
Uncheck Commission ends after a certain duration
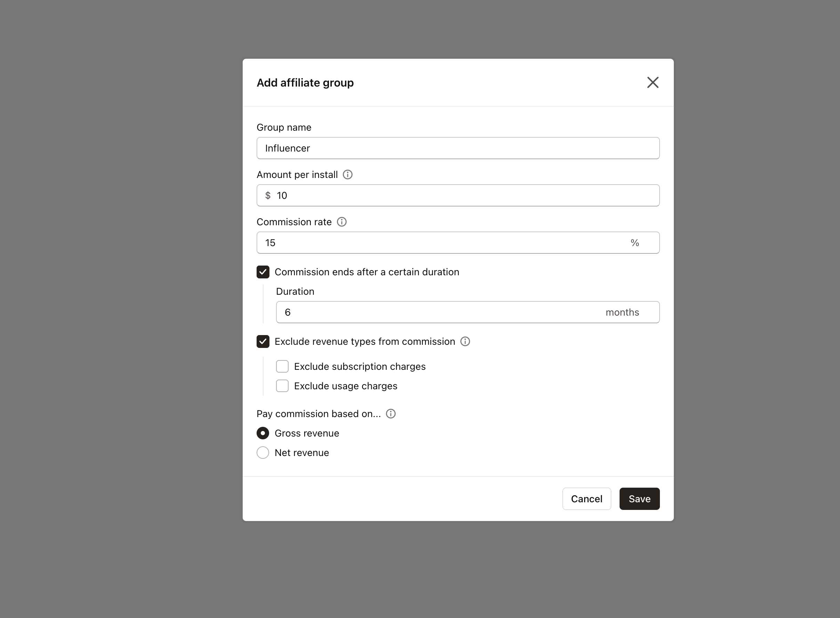click(x=263, y=272)
